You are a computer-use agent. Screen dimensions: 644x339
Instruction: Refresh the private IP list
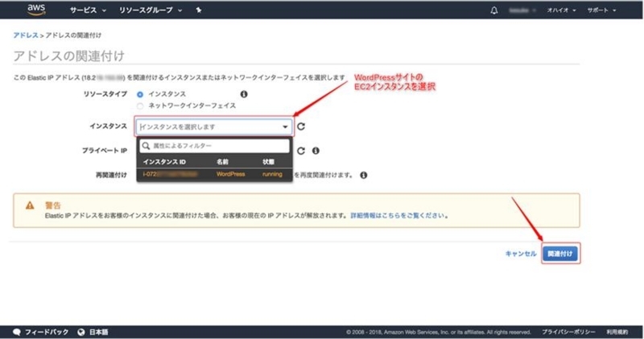click(301, 151)
